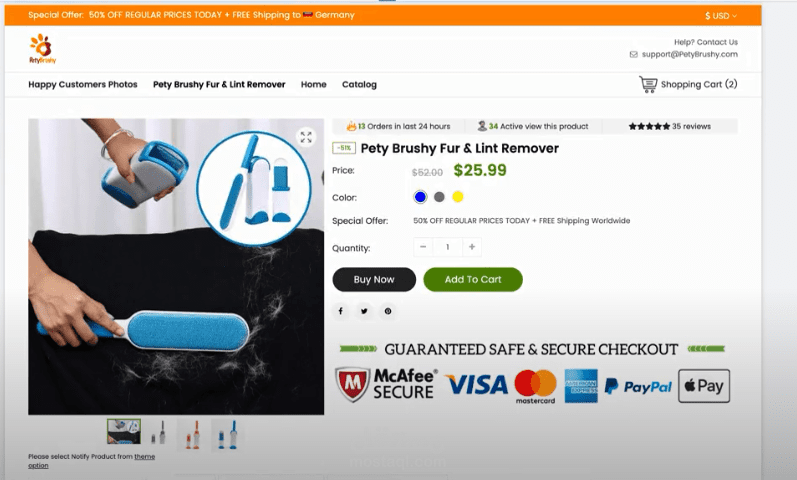Click the quantity input field
Image resolution: width=797 pixels, height=480 pixels.
coord(447,247)
